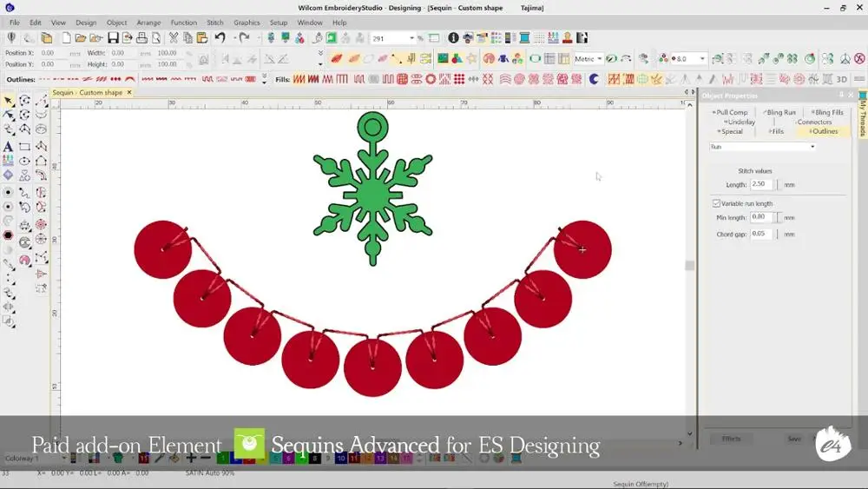Switch to the Fills properties tab
The width and height of the screenshot is (868, 489).
pyautogui.click(x=776, y=131)
